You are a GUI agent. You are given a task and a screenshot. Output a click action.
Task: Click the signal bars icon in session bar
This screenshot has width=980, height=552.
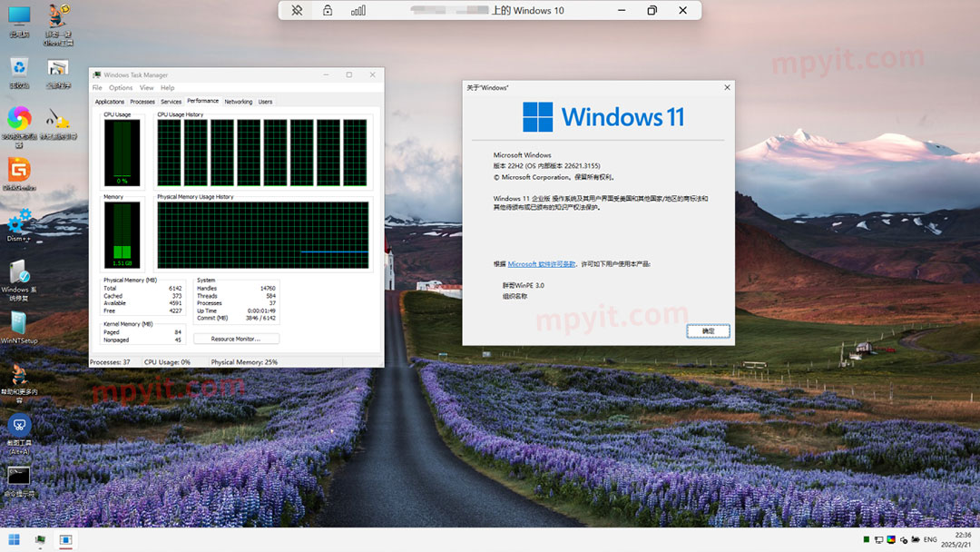358,10
